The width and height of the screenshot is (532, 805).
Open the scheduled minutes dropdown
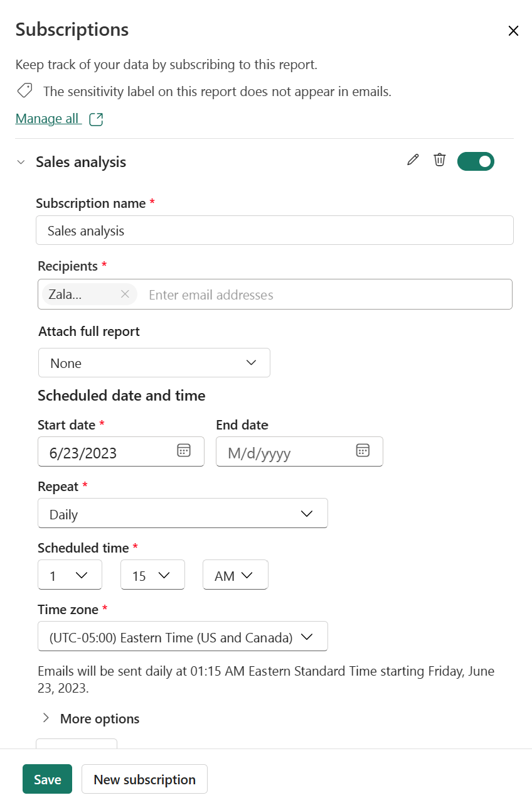pos(152,575)
